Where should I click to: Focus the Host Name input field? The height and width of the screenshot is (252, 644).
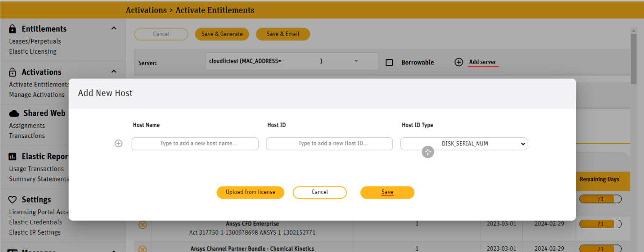[x=195, y=144]
